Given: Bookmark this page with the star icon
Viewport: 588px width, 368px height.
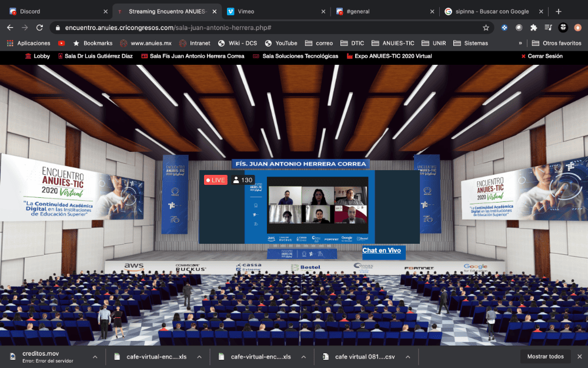Looking at the screenshot, I should (x=486, y=28).
